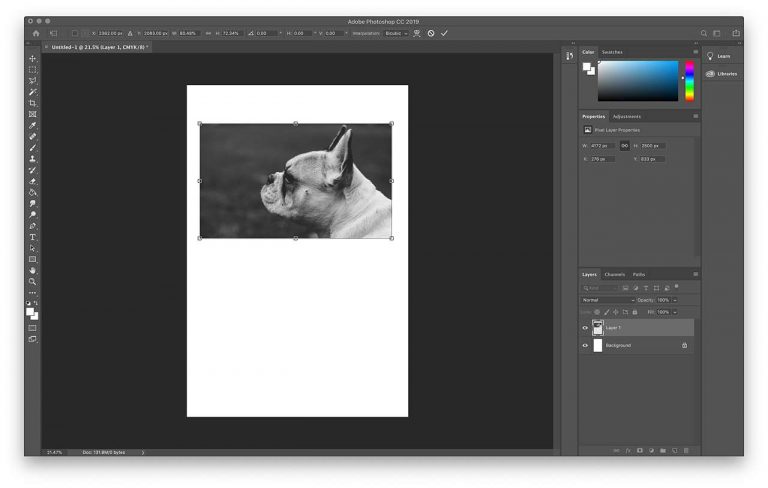768x488 pixels.
Task: Select the Path Selection tool
Action: coord(32,248)
